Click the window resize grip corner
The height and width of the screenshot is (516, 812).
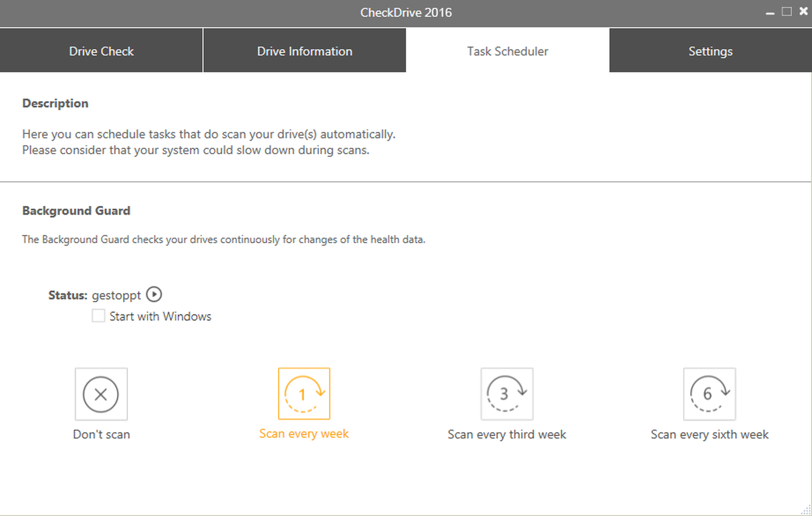coord(806,510)
